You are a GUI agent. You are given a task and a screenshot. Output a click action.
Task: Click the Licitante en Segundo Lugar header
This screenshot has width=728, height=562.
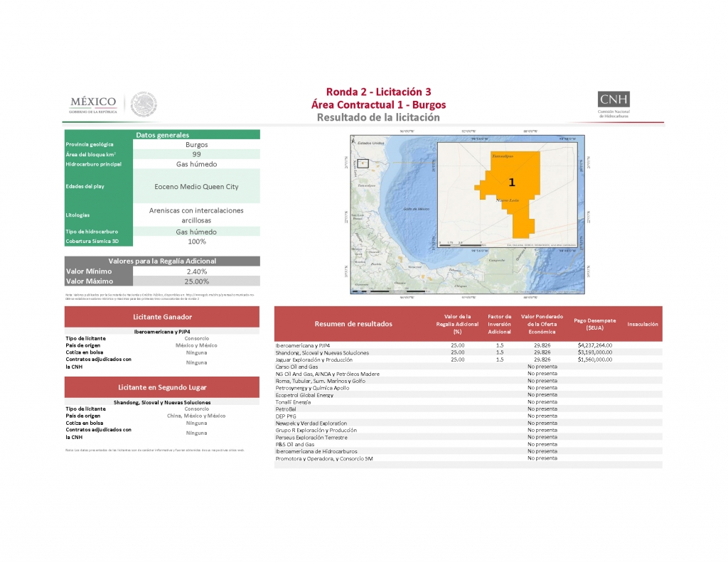click(162, 387)
